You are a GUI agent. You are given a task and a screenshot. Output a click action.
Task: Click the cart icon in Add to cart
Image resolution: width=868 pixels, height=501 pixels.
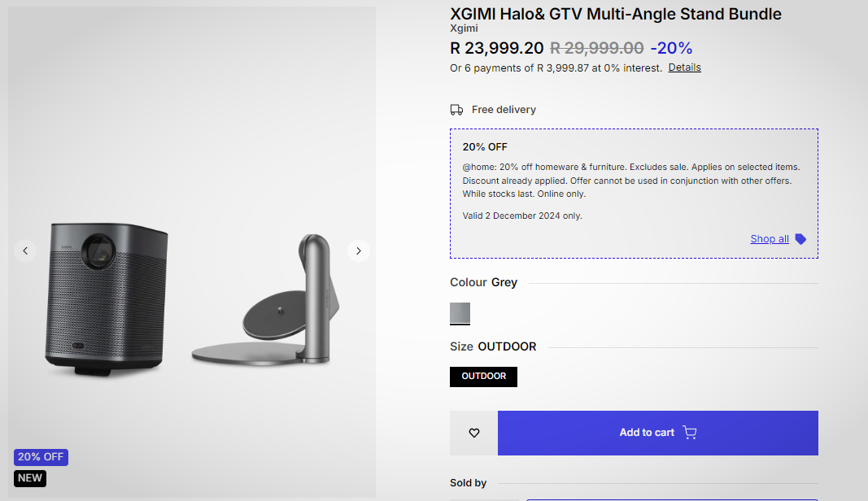690,433
